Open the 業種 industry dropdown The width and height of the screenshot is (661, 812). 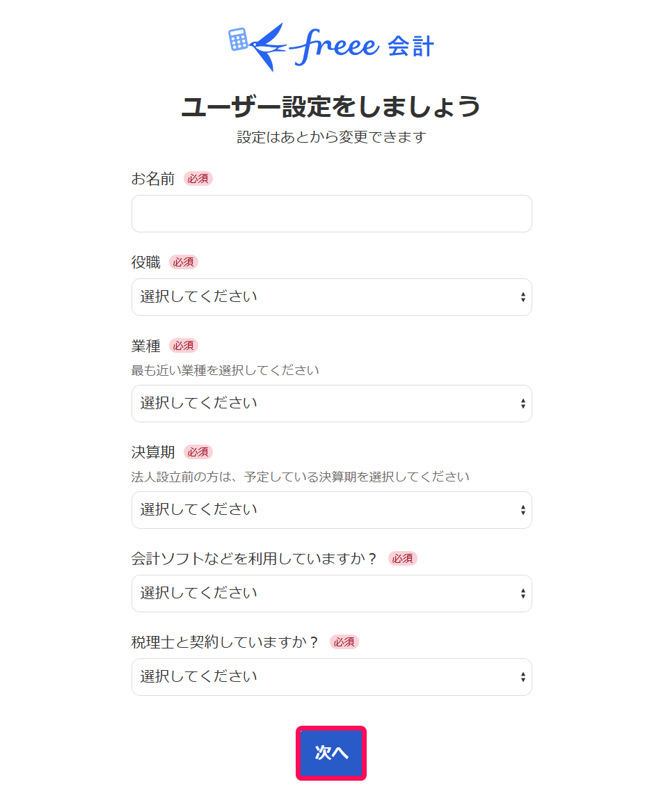point(331,404)
